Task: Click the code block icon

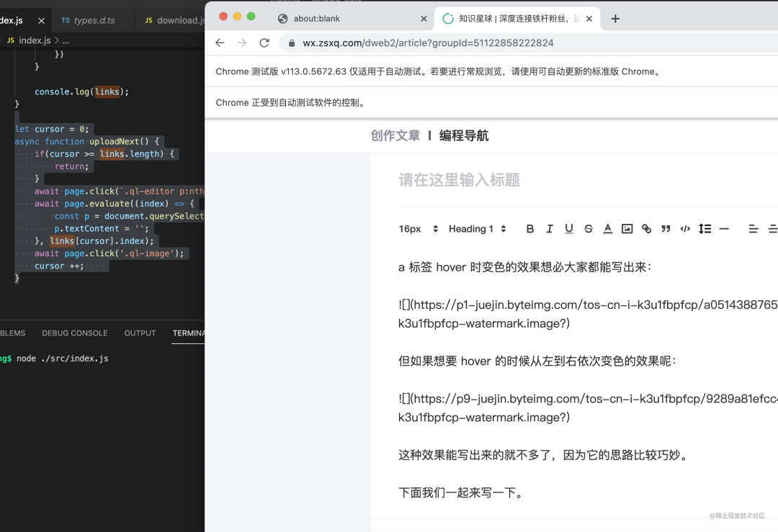Action: [685, 229]
